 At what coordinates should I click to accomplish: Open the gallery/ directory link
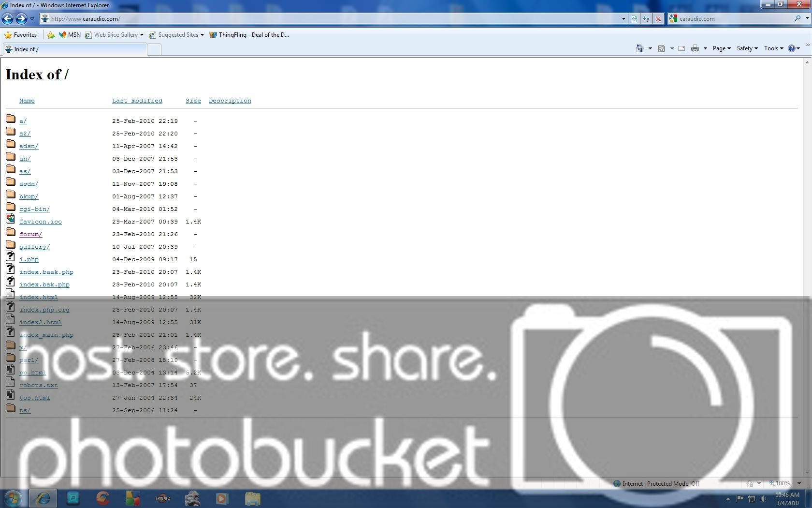tap(35, 247)
